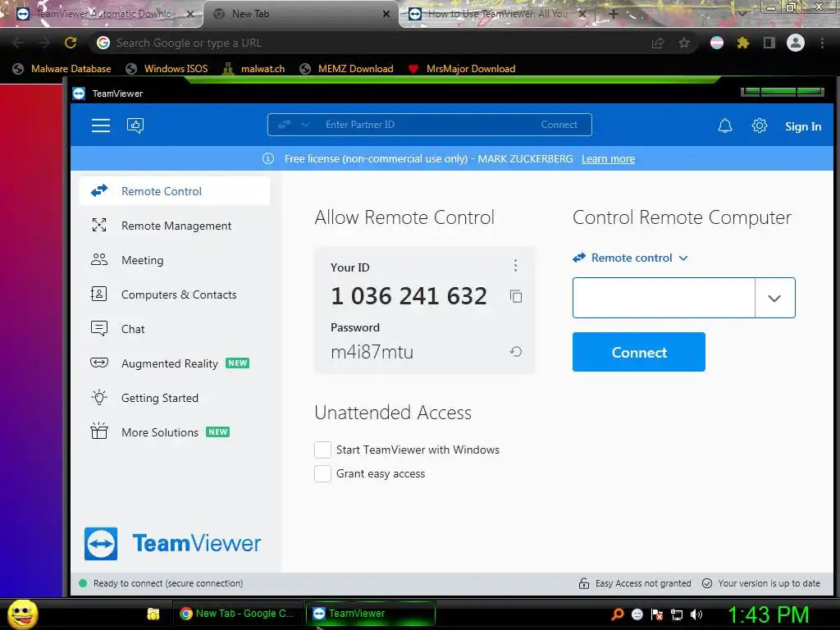The image size is (840, 630).
Task: Refresh the password with the reload icon
Action: [x=516, y=351]
